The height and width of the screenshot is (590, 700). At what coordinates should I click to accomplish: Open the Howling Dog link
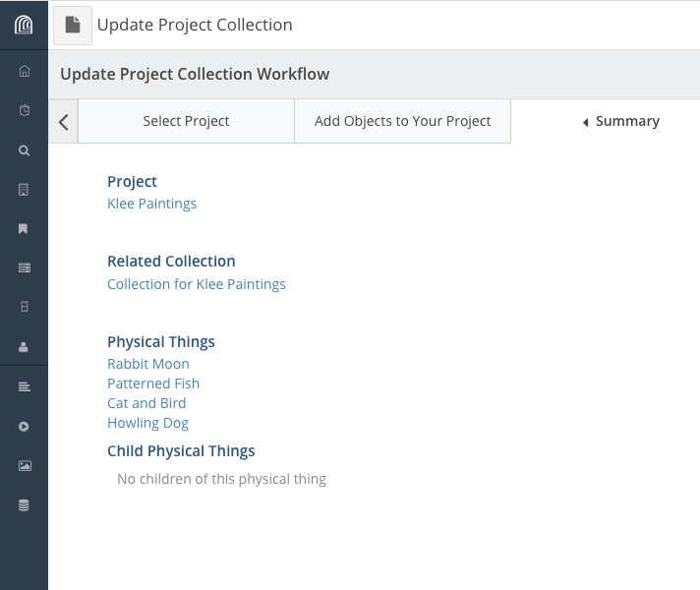pos(147,423)
